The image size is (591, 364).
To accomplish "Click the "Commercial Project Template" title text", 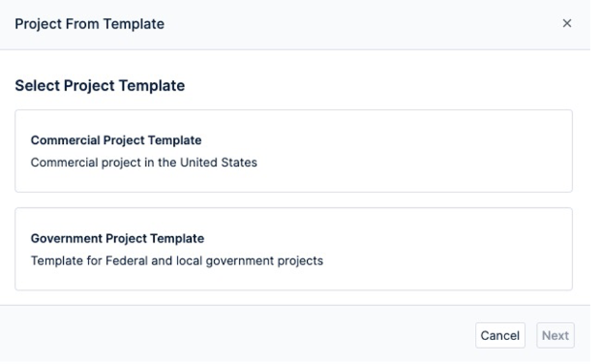I will pyautogui.click(x=116, y=140).
